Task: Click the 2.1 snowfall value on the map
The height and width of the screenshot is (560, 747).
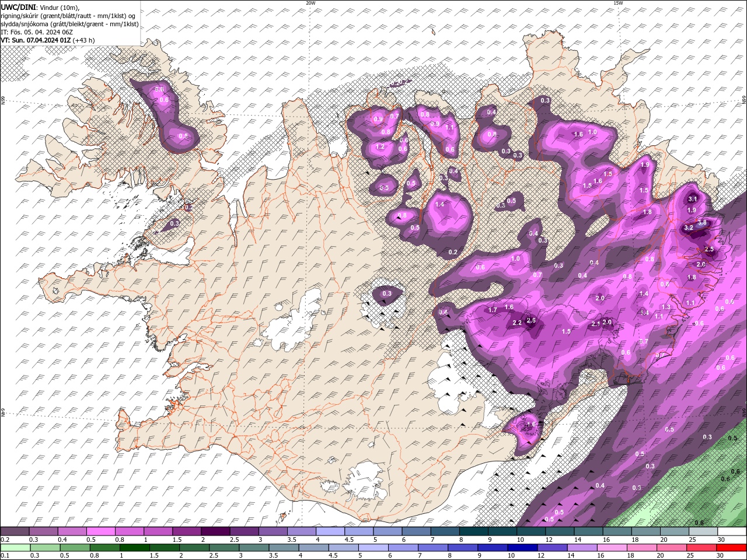Action: (596, 324)
